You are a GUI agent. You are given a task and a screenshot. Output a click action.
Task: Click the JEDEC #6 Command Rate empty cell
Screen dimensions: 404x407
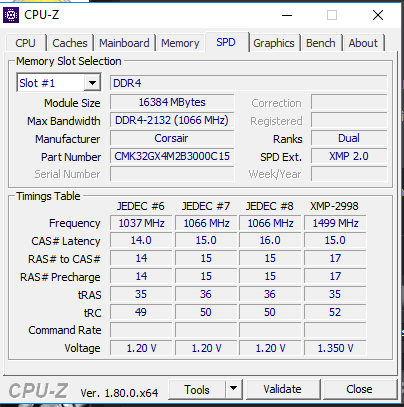tap(141, 330)
